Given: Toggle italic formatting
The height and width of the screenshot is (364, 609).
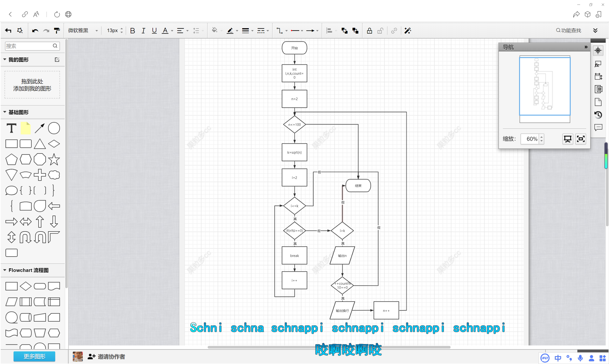Looking at the screenshot, I should click(143, 30).
